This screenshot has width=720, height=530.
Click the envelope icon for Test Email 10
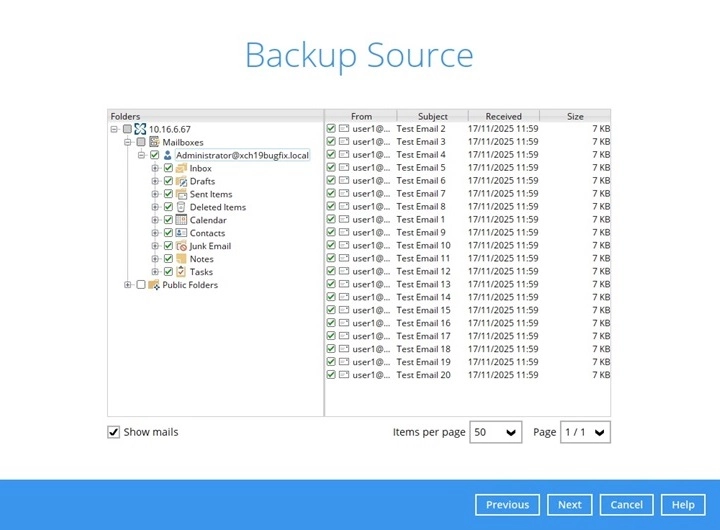(344, 245)
